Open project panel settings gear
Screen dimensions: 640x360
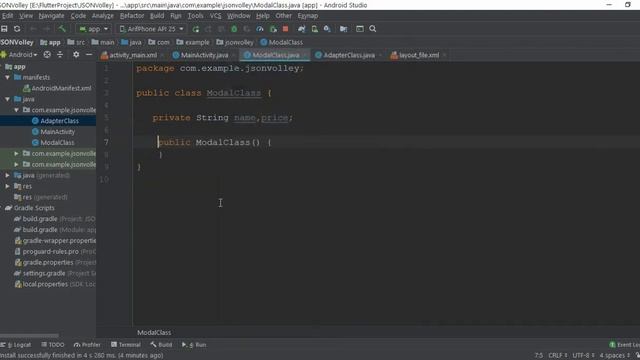pos(76,54)
